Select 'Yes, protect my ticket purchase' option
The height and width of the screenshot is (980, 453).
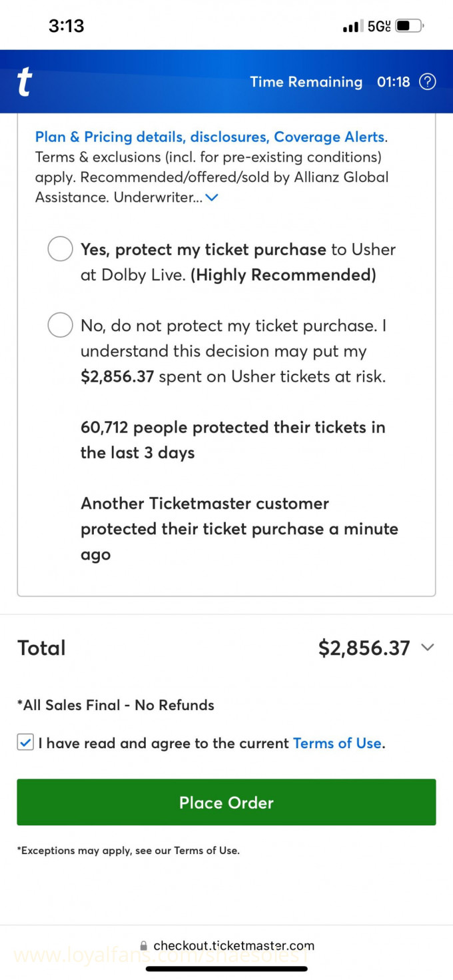pyautogui.click(x=60, y=249)
